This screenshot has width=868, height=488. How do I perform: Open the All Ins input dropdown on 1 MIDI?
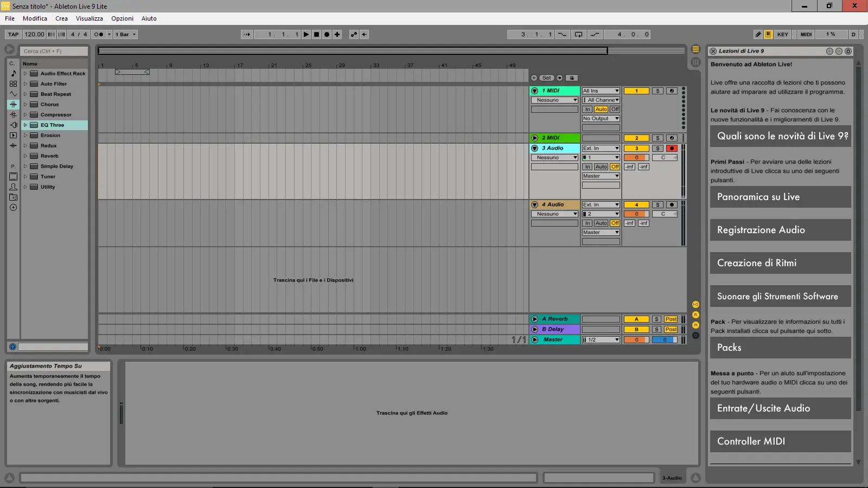coord(601,91)
